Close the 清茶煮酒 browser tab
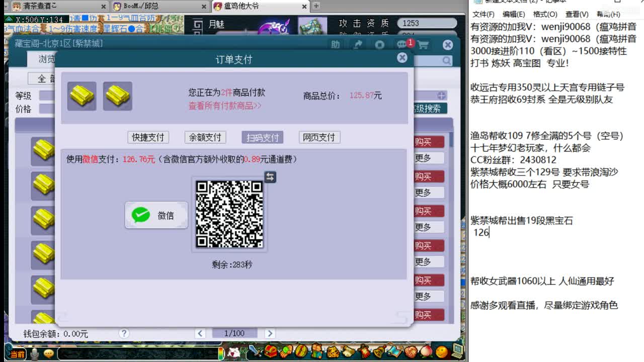Image resolution: width=644 pixels, height=362 pixels. click(x=103, y=7)
